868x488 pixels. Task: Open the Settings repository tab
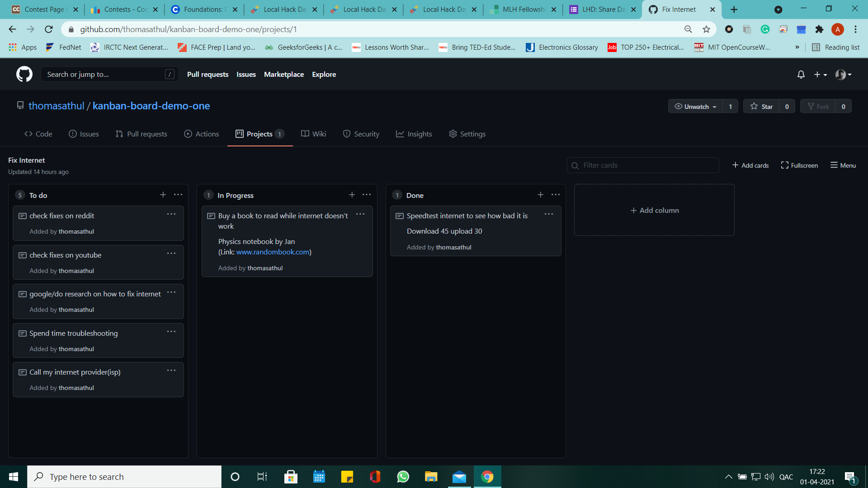467,134
